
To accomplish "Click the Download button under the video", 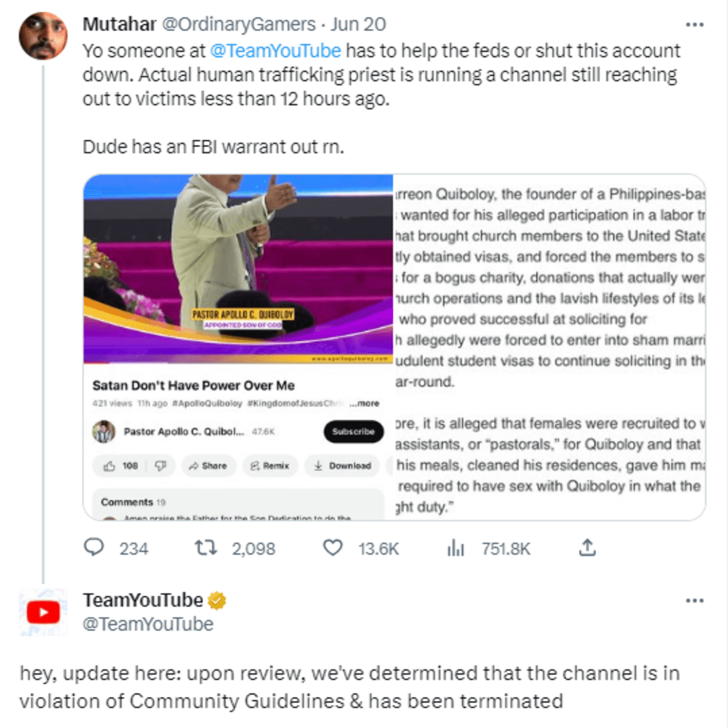I will (343, 465).
